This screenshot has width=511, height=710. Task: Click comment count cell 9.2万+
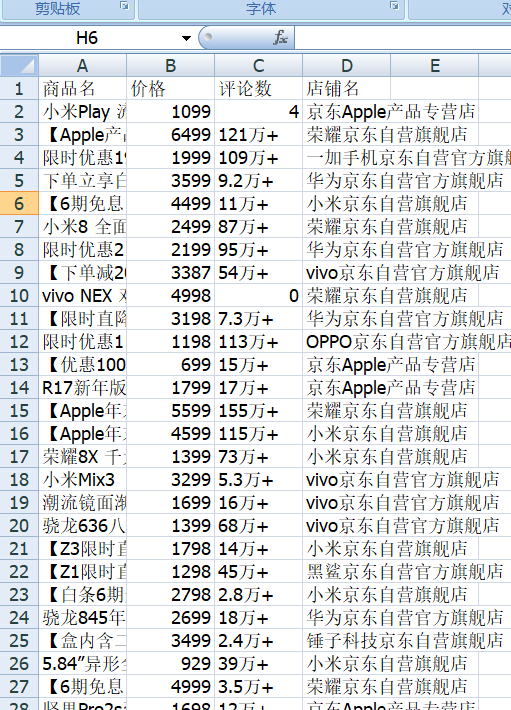point(258,181)
